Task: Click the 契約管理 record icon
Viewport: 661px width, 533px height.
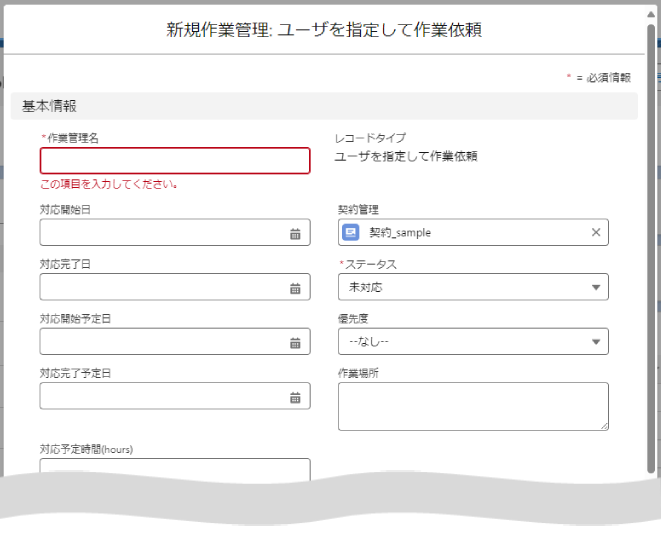Action: tap(351, 232)
